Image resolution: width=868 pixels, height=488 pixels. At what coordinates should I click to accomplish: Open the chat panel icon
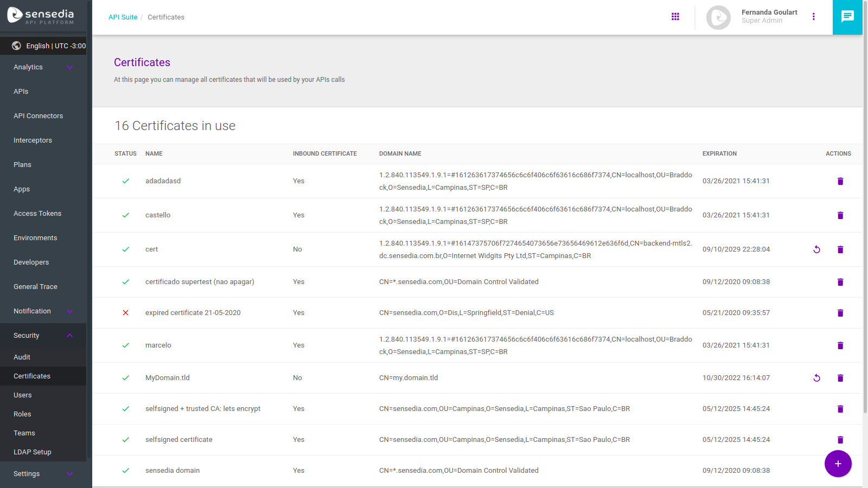tap(847, 17)
